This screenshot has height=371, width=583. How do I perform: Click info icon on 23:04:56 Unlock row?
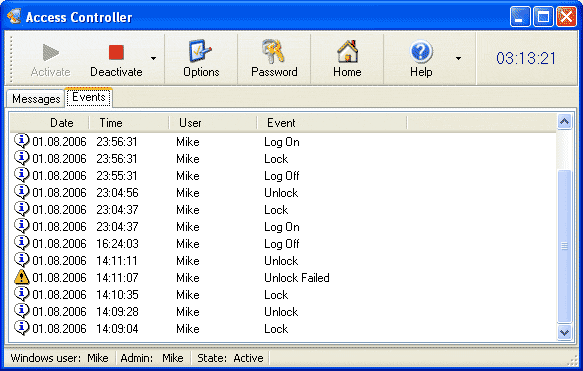(22, 192)
